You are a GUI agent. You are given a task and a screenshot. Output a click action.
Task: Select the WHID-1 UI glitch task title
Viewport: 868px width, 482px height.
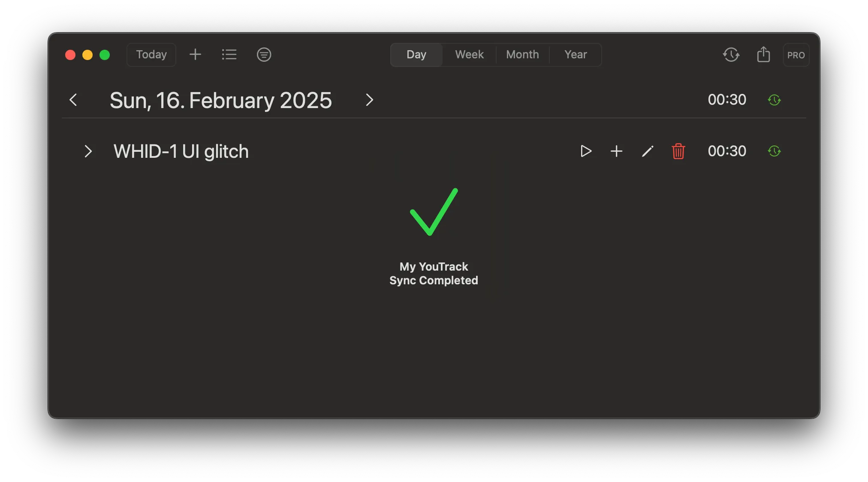click(181, 151)
